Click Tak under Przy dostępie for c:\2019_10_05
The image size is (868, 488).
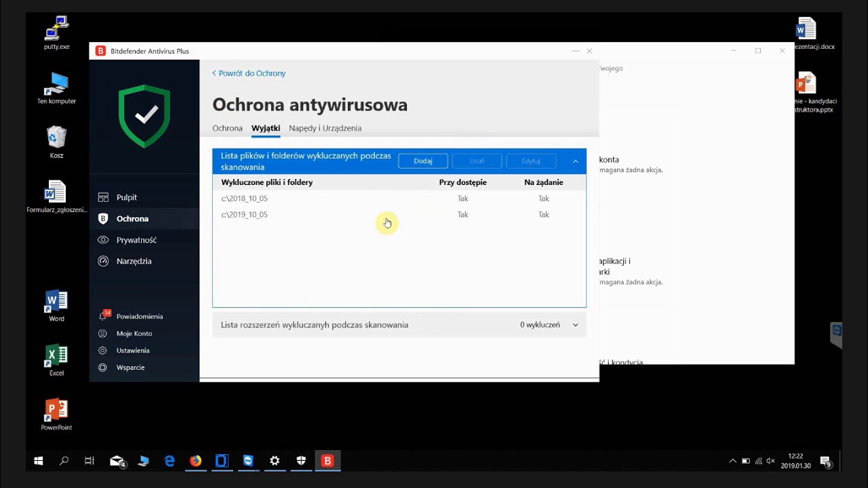pyautogui.click(x=462, y=215)
